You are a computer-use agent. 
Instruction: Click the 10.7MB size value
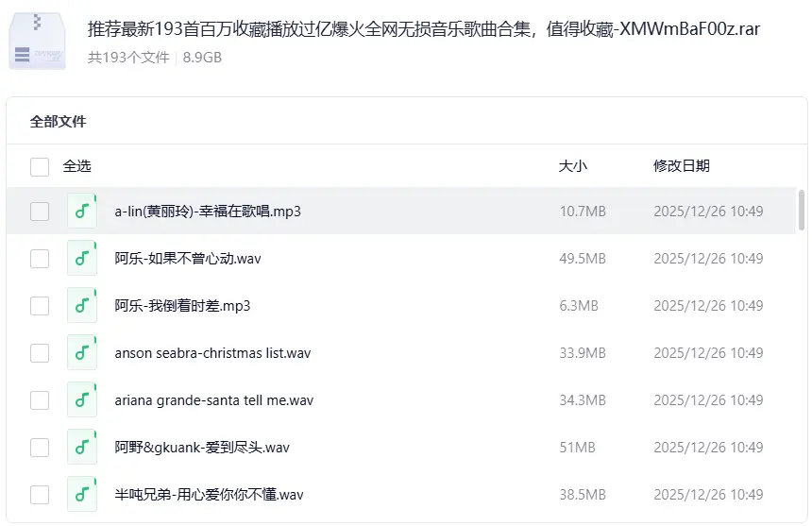(583, 212)
